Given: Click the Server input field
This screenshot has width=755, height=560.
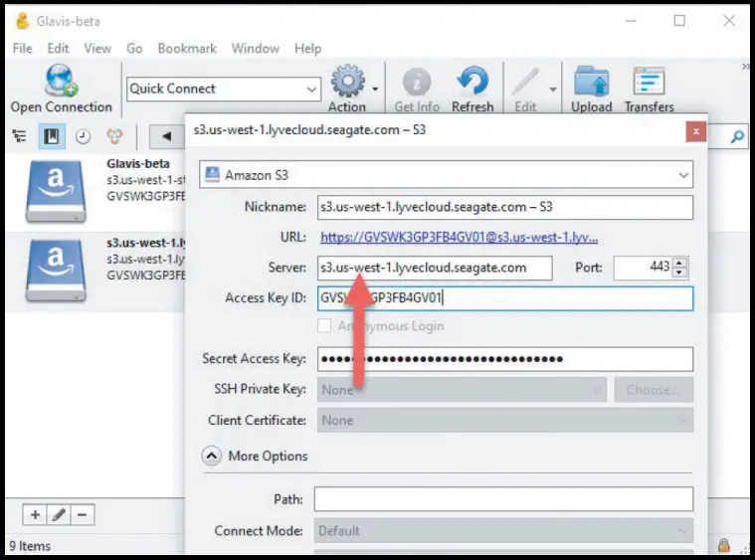Looking at the screenshot, I should [x=435, y=268].
